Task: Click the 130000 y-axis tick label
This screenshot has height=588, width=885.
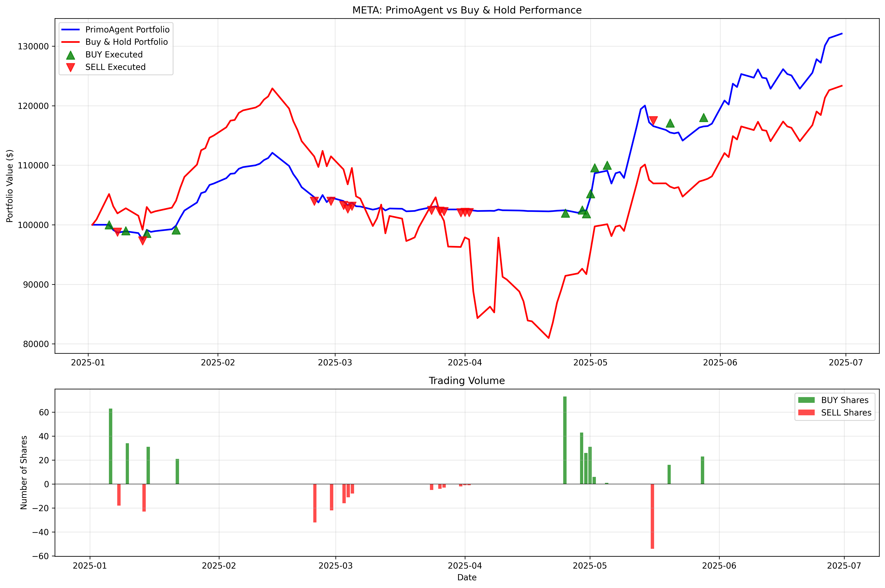Action: click(33, 47)
